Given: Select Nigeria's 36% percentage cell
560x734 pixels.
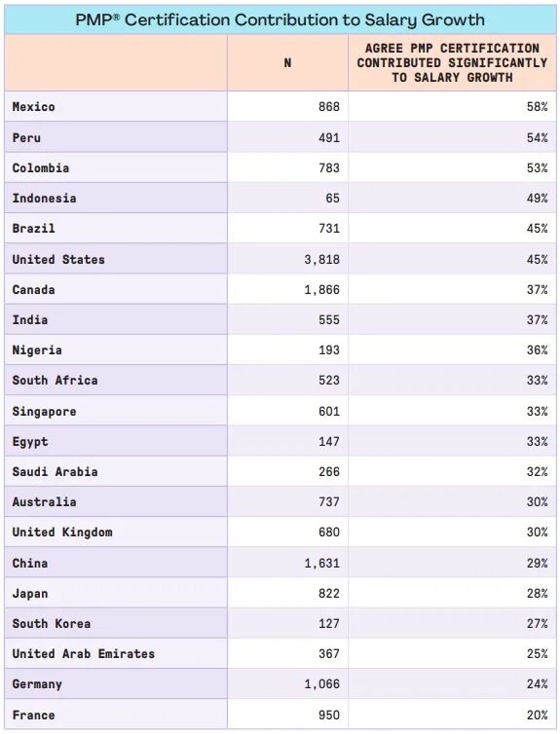Looking at the screenshot, I should (x=452, y=350).
